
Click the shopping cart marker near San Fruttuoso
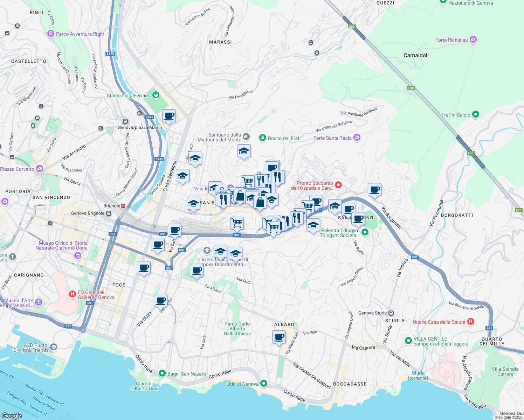click(x=237, y=222)
